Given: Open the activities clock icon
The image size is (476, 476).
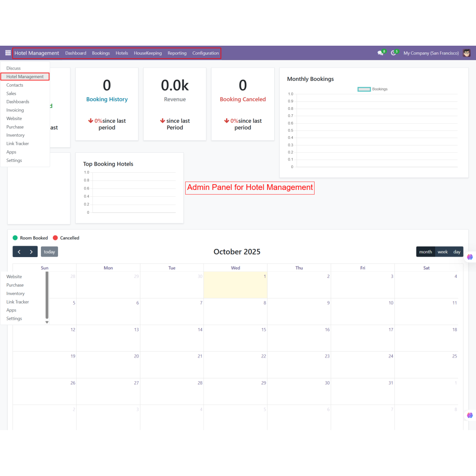Looking at the screenshot, I should (x=394, y=53).
